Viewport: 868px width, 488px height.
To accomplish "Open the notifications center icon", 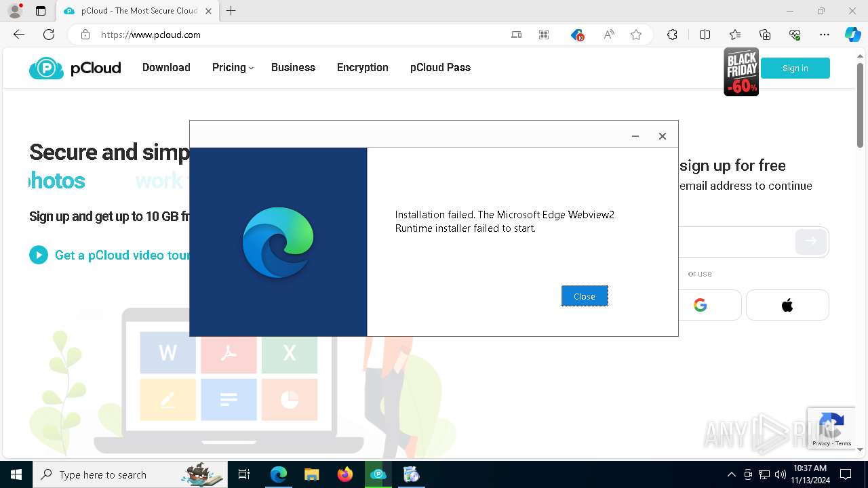I will (x=846, y=474).
